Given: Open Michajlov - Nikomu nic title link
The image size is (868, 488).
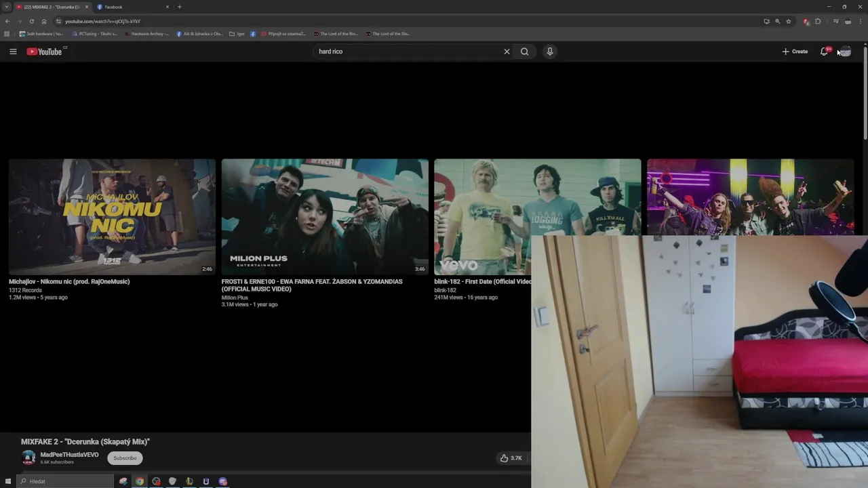Looking at the screenshot, I should coord(69,281).
